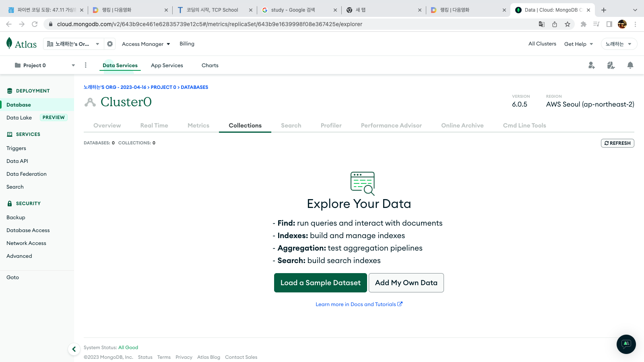Reload the page
644x362 pixels.
[x=35, y=24]
